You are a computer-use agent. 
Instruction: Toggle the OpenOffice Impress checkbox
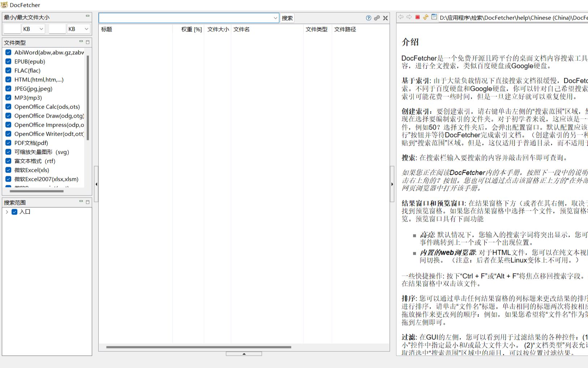coord(8,125)
